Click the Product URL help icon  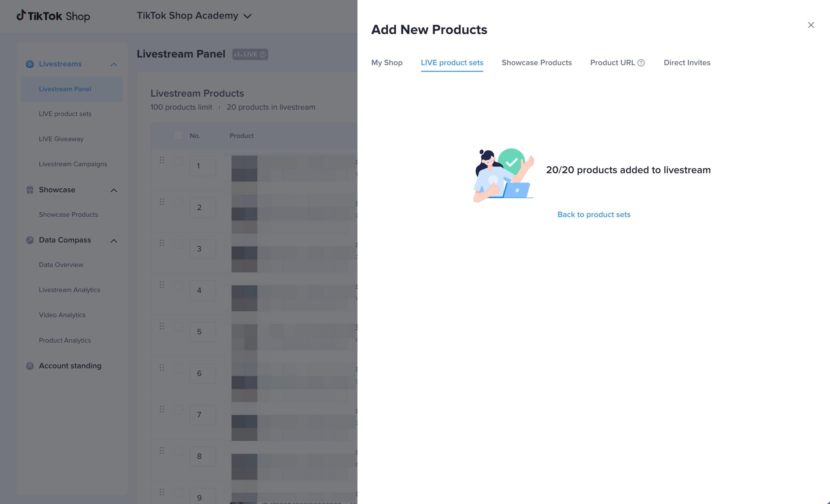coord(641,63)
